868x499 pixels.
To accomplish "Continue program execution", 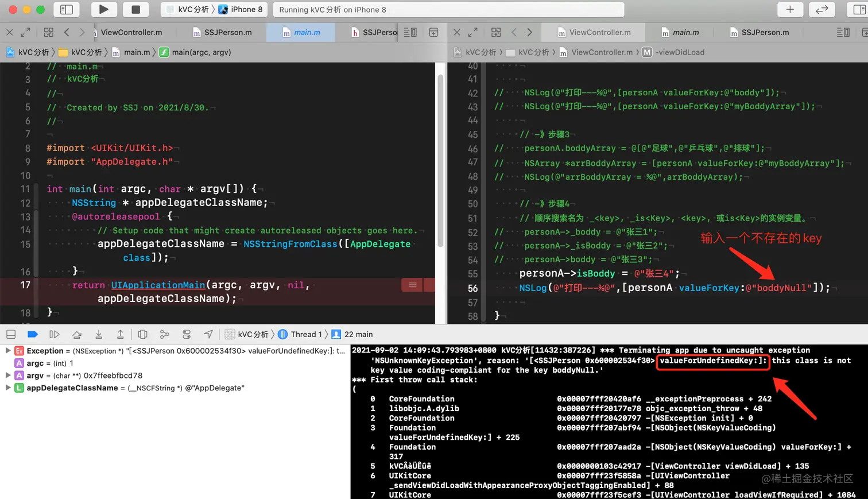I will point(55,334).
